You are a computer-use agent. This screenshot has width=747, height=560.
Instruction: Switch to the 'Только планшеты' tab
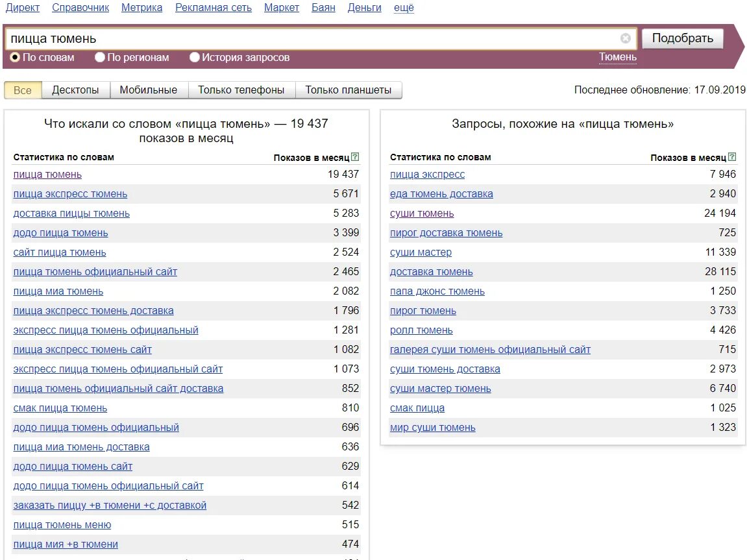point(349,90)
